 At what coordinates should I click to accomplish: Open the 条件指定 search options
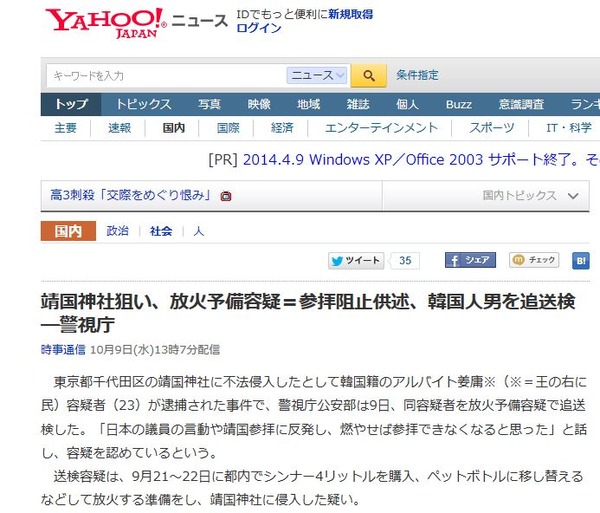[417, 75]
